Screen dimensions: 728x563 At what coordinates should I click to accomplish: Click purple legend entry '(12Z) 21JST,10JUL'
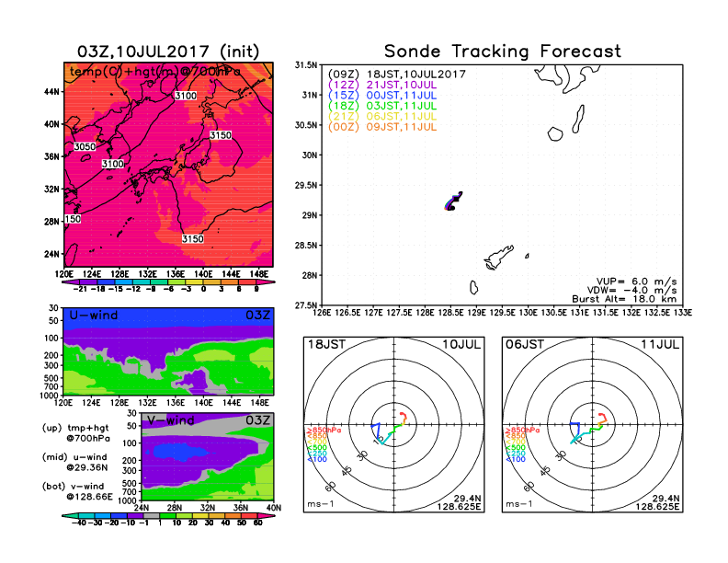pos(382,85)
